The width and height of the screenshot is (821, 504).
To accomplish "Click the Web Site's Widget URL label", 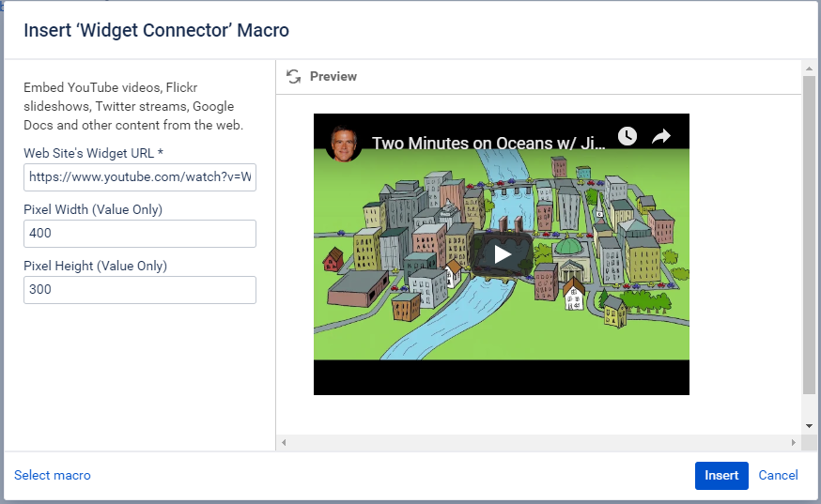I will (x=93, y=153).
